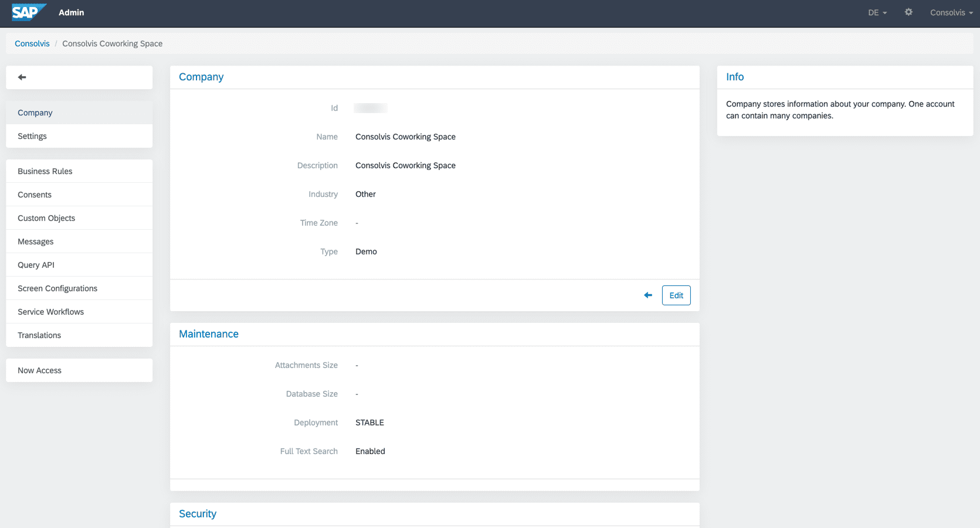Click the Security panel heading

pyautogui.click(x=198, y=514)
